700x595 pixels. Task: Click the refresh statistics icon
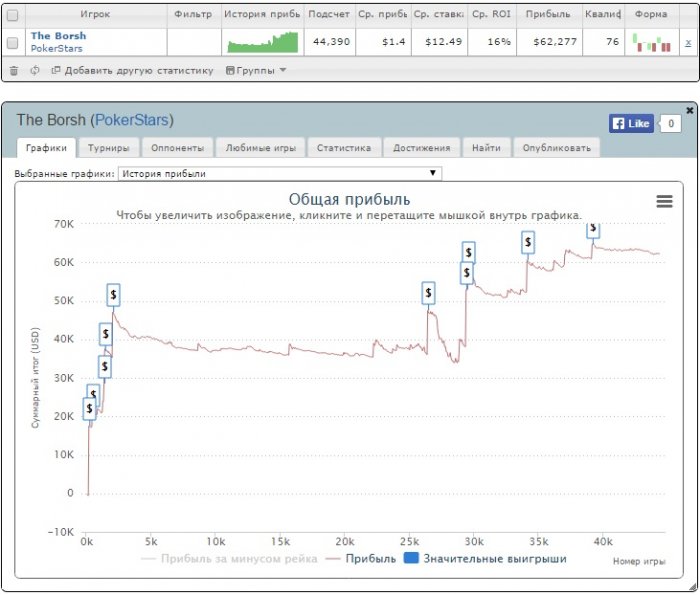click(35, 71)
